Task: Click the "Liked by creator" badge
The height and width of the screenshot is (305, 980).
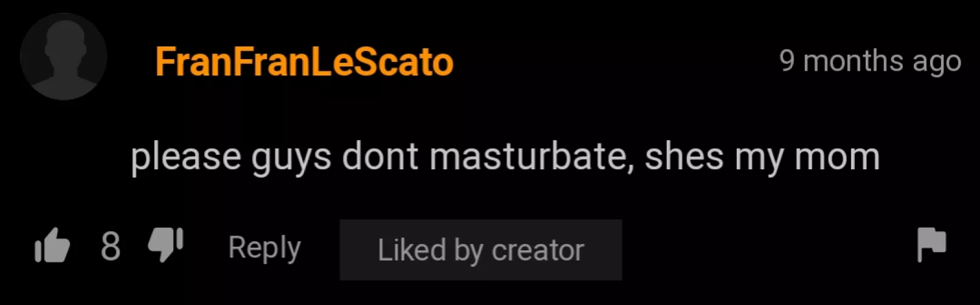Action: tap(481, 250)
